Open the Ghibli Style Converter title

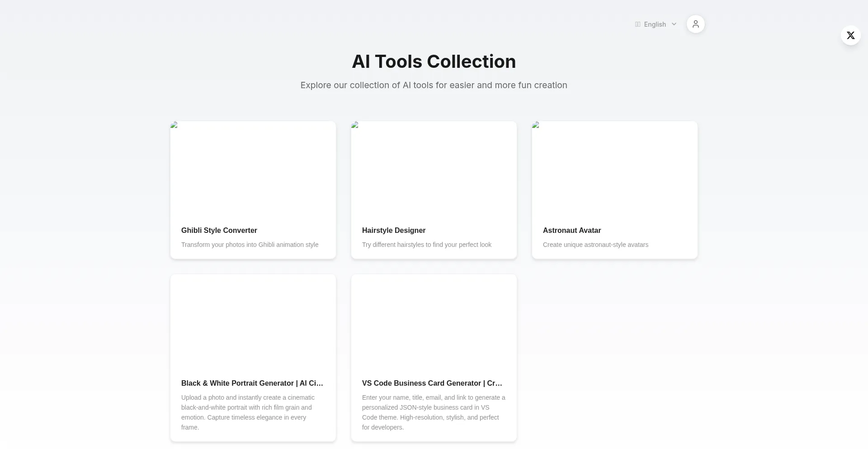(219, 230)
